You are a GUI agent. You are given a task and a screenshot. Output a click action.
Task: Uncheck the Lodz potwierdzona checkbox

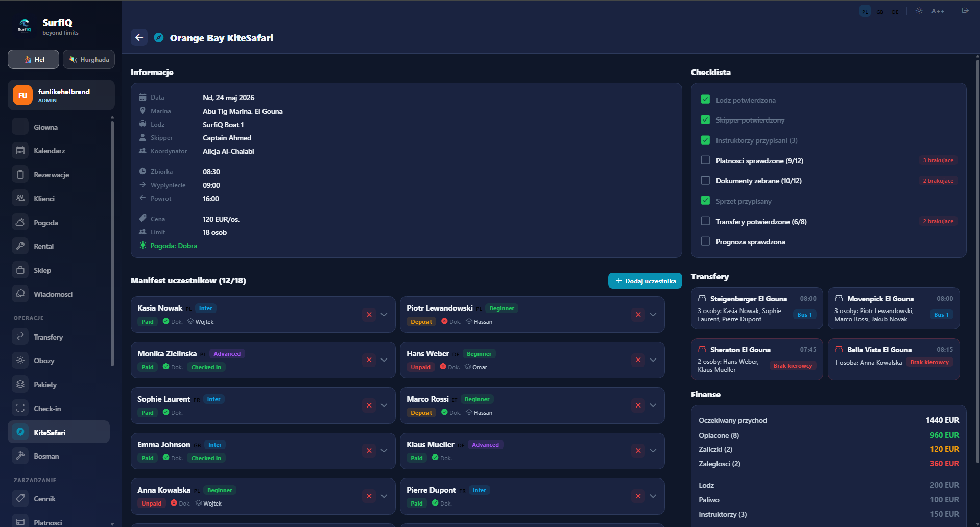click(705, 100)
